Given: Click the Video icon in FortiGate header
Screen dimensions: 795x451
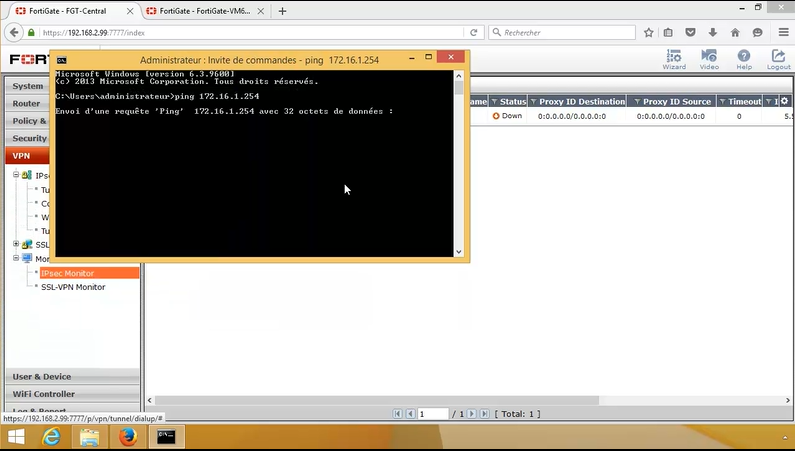Looking at the screenshot, I should tap(709, 59).
